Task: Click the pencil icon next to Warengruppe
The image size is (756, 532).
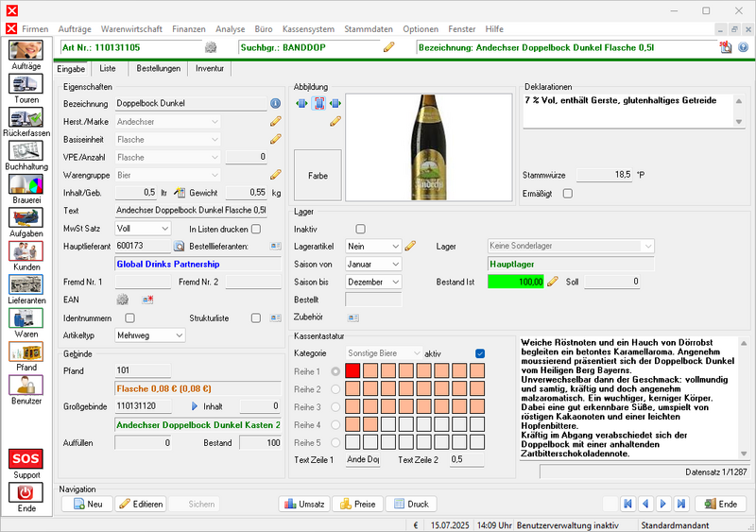Action: 276,175
